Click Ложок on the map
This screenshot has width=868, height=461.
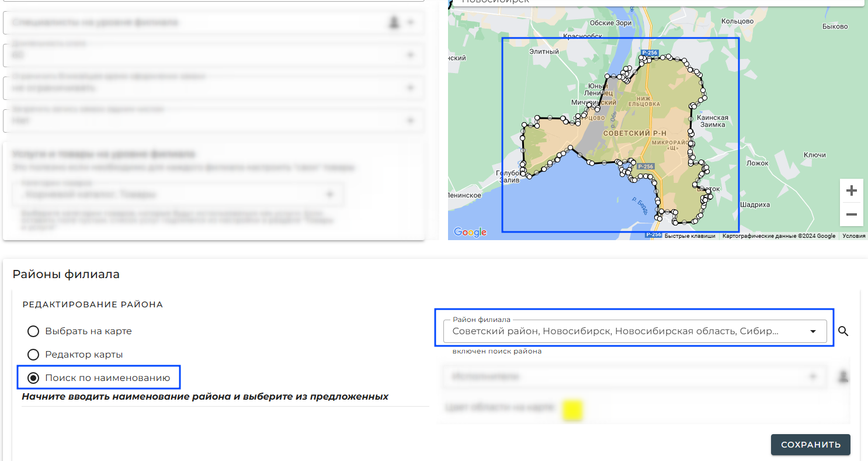758,163
